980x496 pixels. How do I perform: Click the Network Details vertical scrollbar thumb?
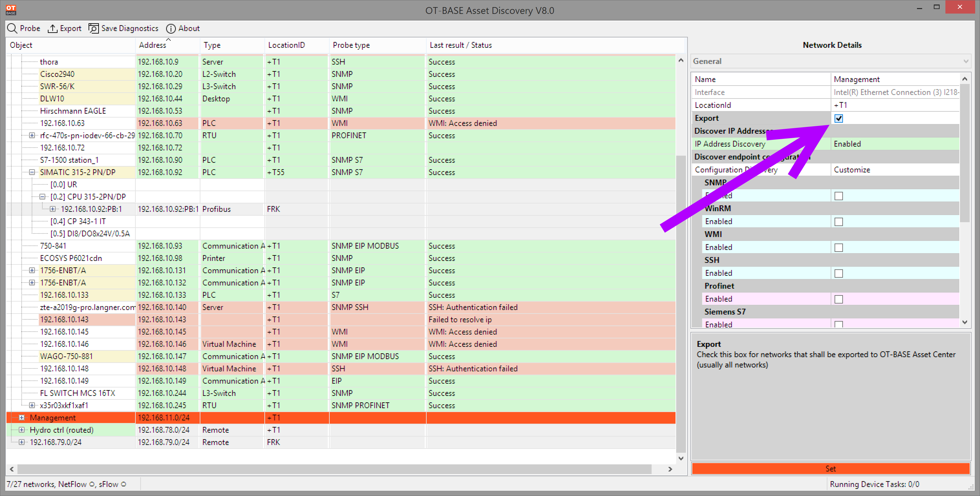click(x=964, y=153)
